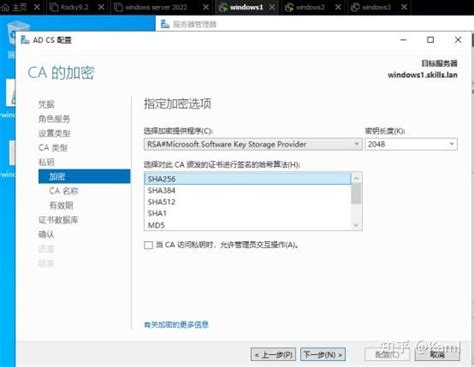Go to the Confirmation (确认) step
Screen dimensions: 474x367
pyautogui.click(x=46, y=234)
